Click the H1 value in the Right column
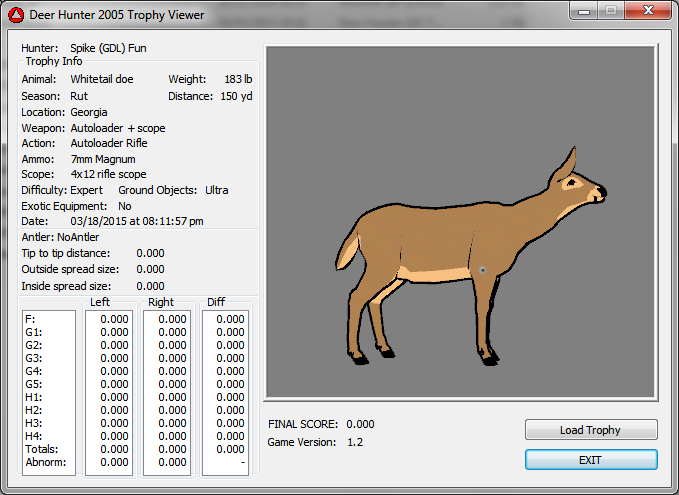Viewport: 679px width, 495px height. point(173,397)
